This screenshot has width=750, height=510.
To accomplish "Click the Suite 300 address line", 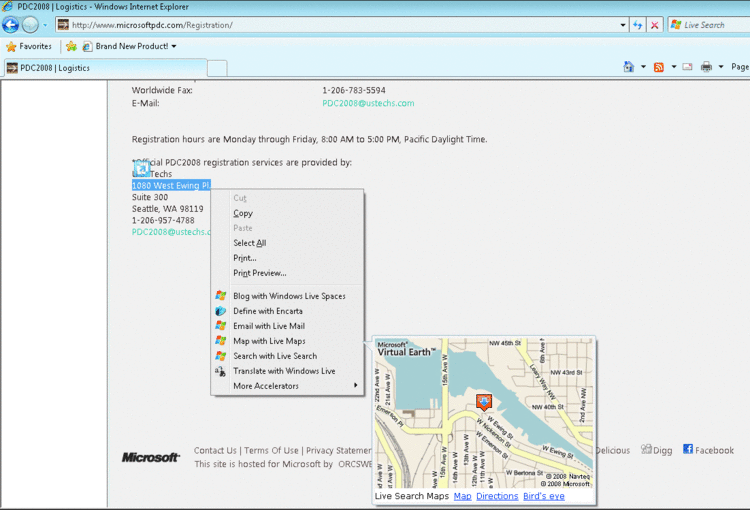I will pyautogui.click(x=150, y=197).
